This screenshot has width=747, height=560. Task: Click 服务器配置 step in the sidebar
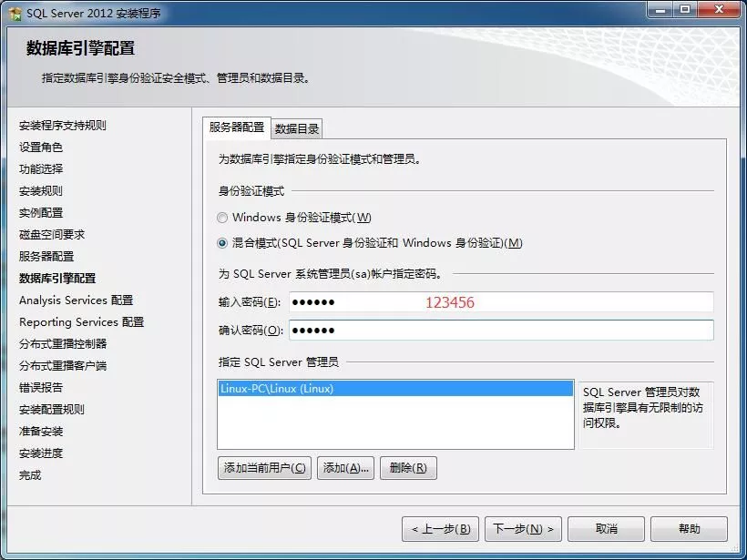46,257
